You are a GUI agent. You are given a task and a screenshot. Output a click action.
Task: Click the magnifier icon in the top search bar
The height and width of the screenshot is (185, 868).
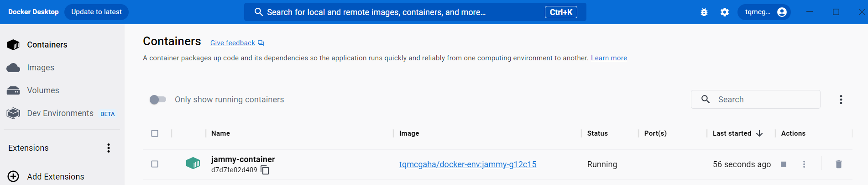click(x=258, y=12)
